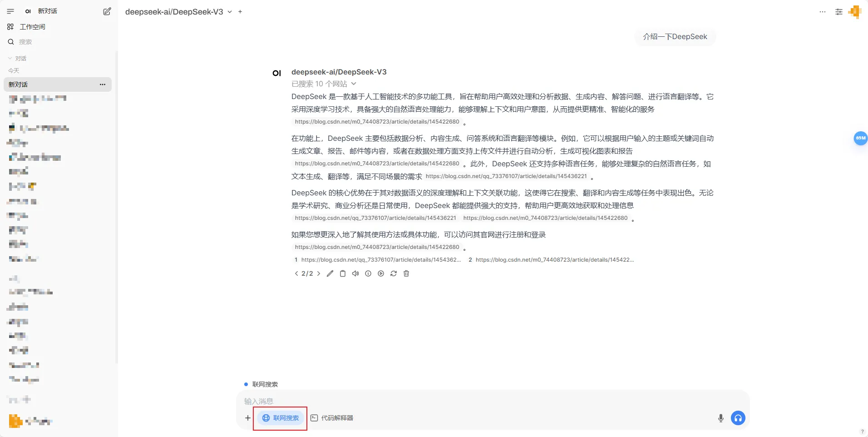
Task: Toggle the sidebar with the hamburger icon
Action: 10,11
